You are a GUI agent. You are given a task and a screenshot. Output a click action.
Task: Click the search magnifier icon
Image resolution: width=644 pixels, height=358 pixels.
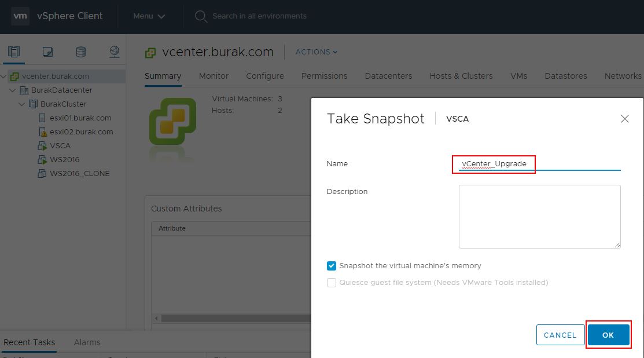(x=201, y=16)
